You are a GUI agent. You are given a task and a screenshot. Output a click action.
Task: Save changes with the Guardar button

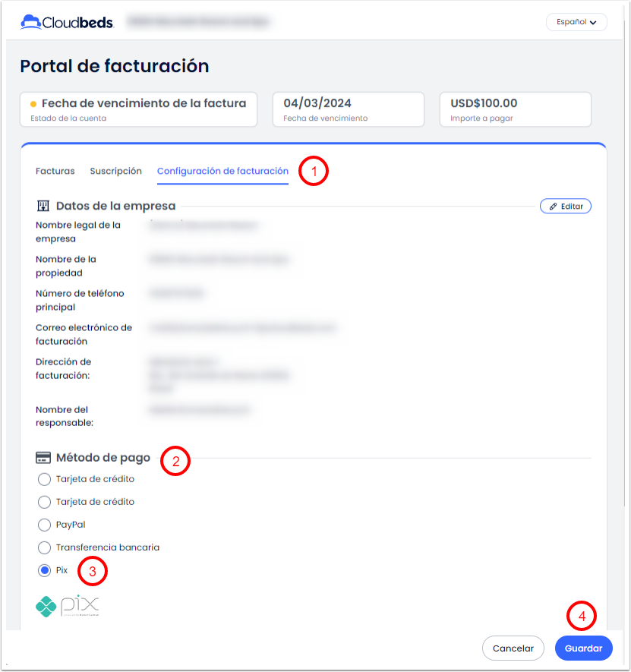(583, 648)
